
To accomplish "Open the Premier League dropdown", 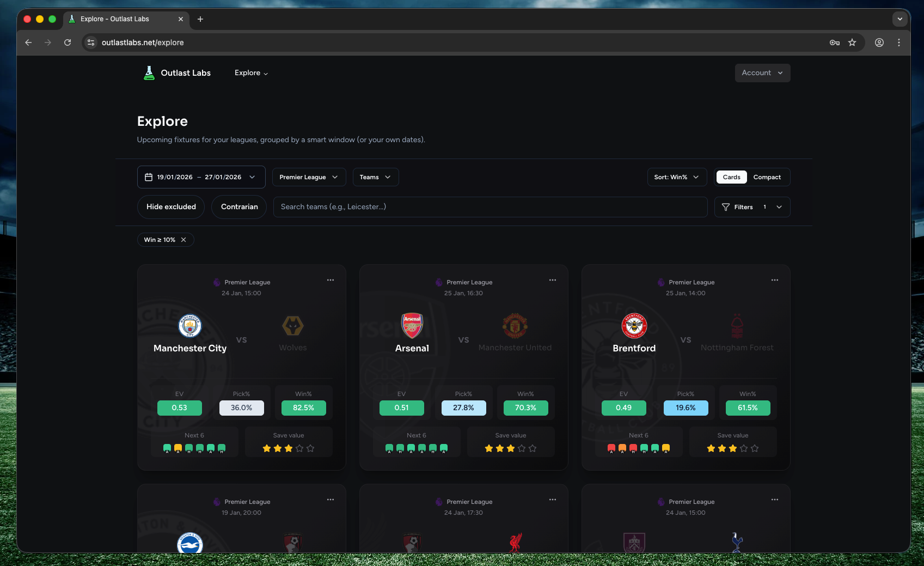I will [x=309, y=177].
